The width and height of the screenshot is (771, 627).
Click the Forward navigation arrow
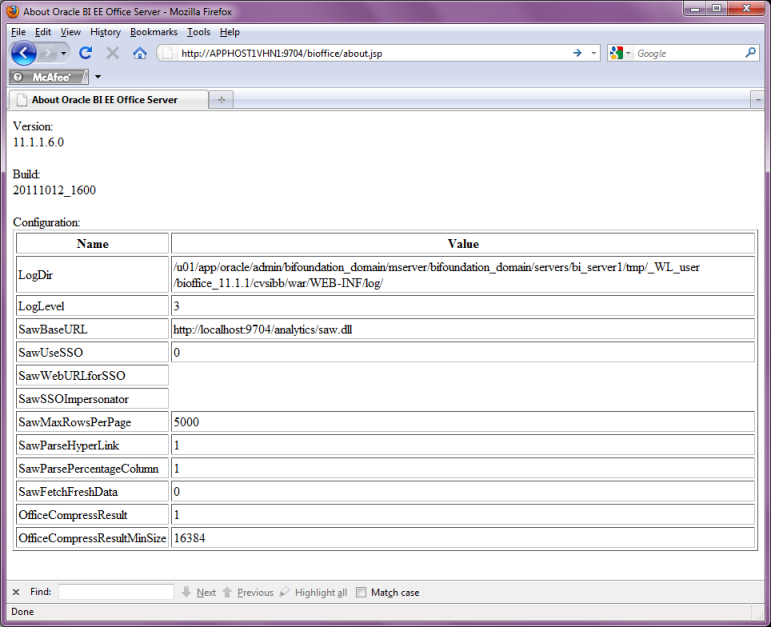point(48,53)
